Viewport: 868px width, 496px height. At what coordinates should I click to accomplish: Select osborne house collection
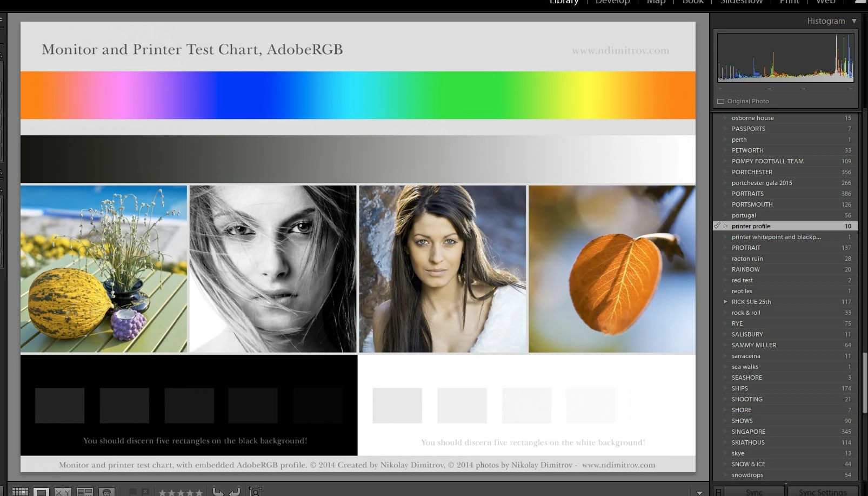[785, 118]
